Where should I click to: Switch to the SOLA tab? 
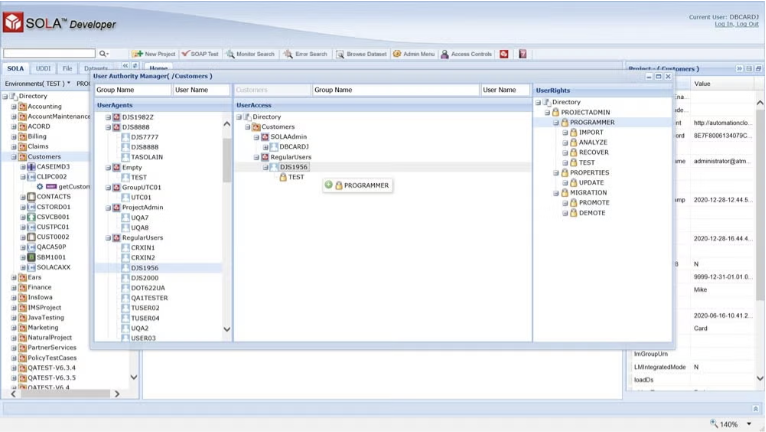(15, 68)
